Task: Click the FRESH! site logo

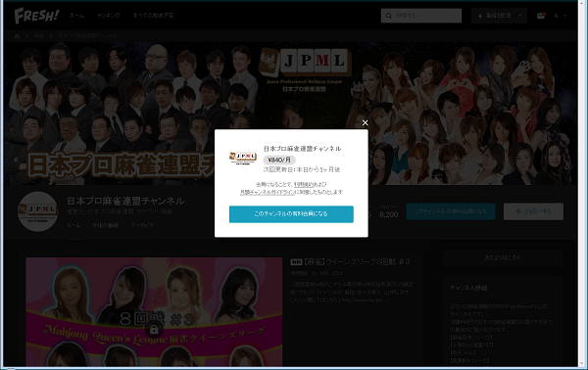Action: pos(37,16)
